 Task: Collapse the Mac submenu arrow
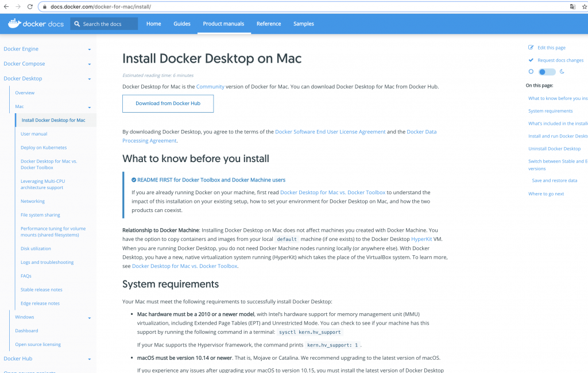89,107
